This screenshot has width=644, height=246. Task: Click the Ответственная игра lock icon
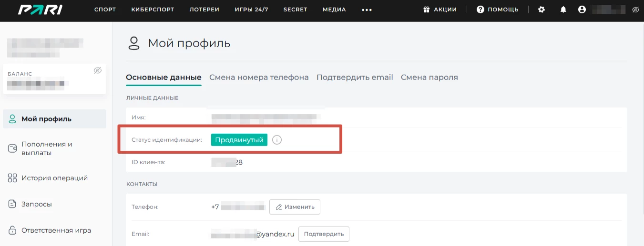tap(13, 230)
